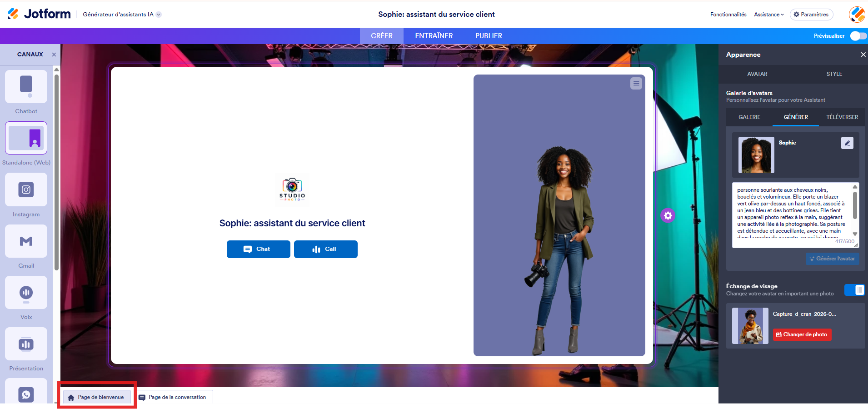Click the description scroll-down arrow

855,234
